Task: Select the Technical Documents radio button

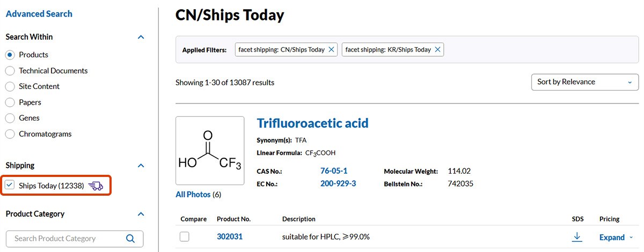Action: point(10,71)
